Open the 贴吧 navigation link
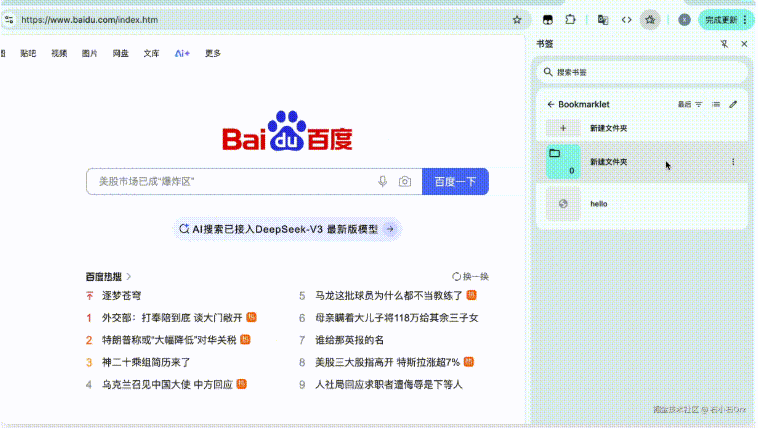 point(28,54)
